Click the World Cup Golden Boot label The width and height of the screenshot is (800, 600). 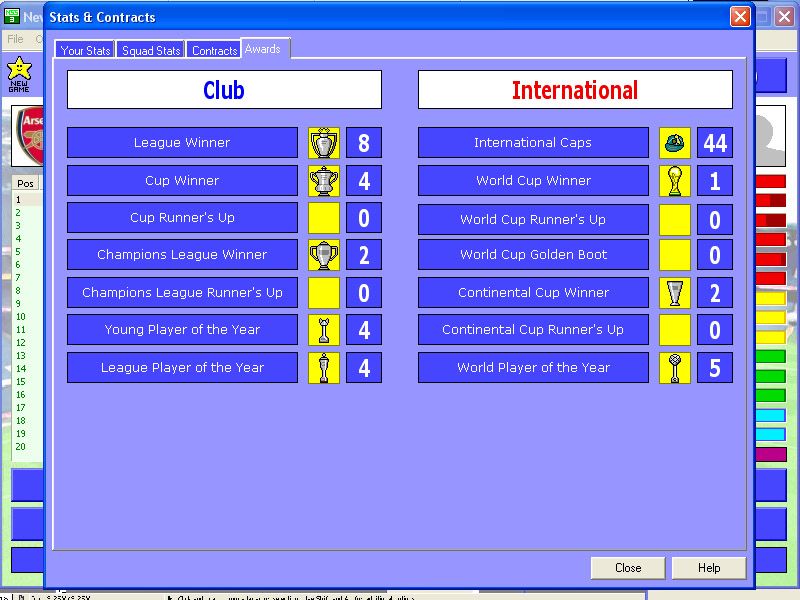[x=533, y=255]
